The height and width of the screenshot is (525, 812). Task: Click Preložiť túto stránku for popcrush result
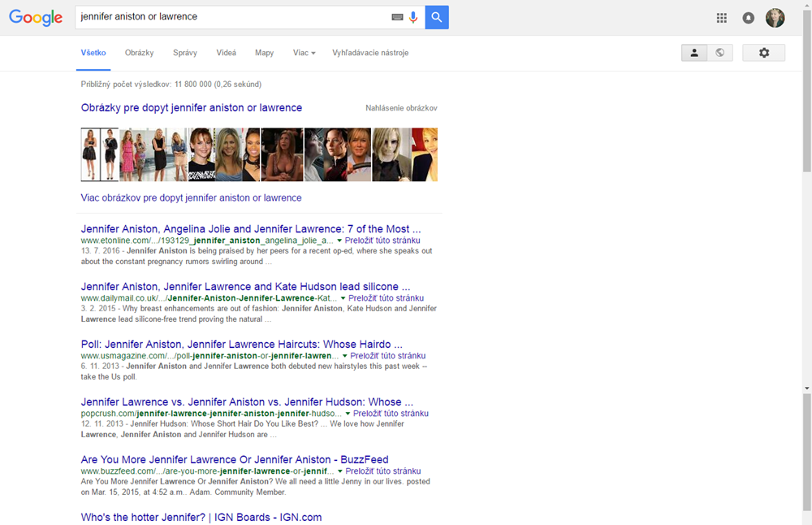coord(391,413)
